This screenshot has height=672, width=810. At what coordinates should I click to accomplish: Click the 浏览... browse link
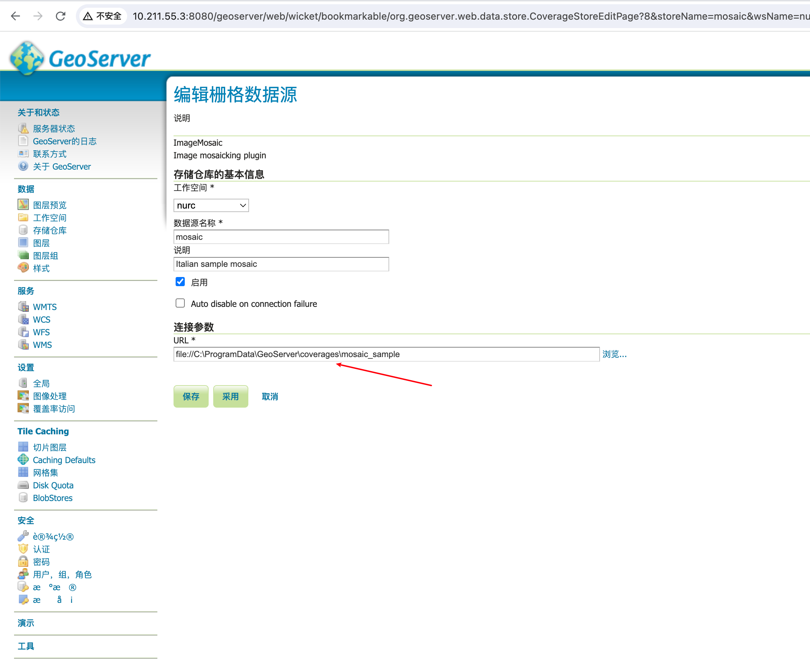click(x=614, y=354)
